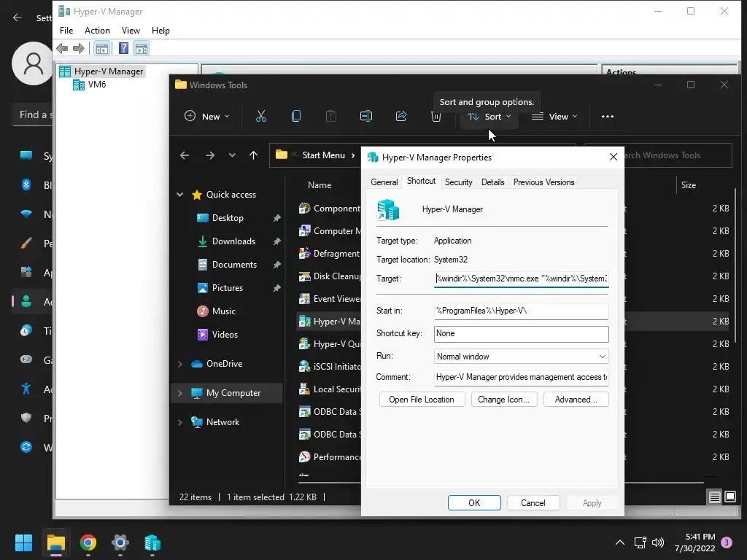Click the show/hide console tree icon

101,48
